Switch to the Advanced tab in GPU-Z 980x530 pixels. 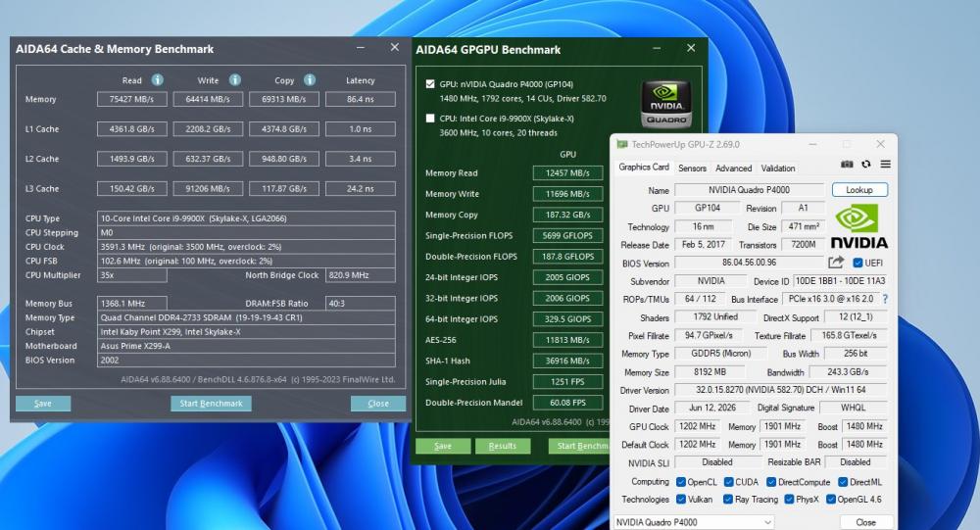[734, 169]
